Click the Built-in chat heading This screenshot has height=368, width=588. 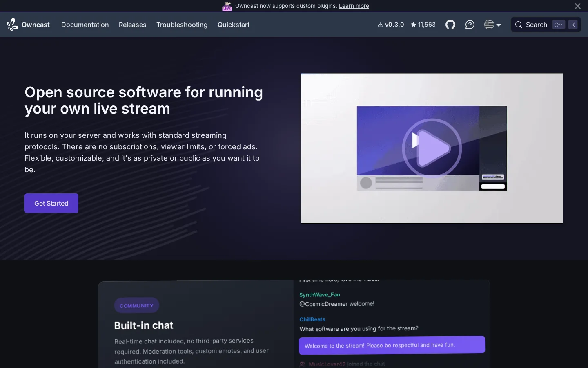[x=144, y=325]
